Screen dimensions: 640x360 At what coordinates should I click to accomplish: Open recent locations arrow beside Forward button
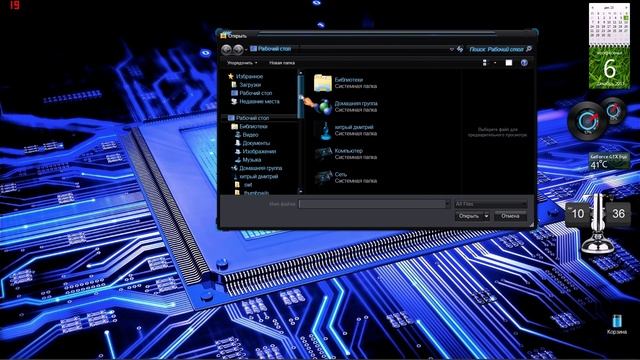tap(246, 50)
